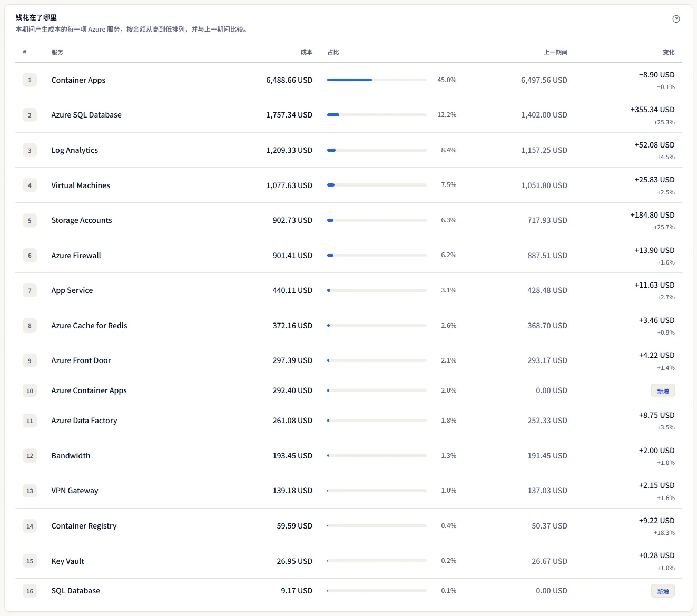Screen dimensions: 697x616
Task: Click previous period value 887.51 USD
Action: point(547,256)
